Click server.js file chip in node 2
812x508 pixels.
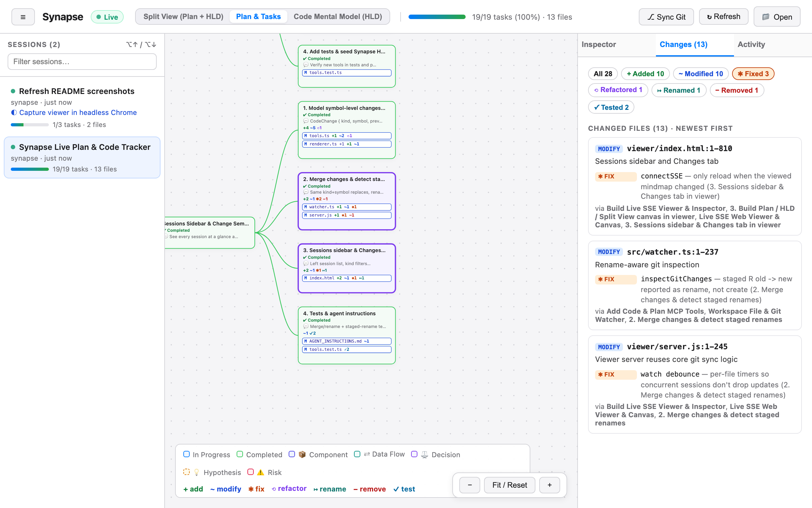pos(347,215)
